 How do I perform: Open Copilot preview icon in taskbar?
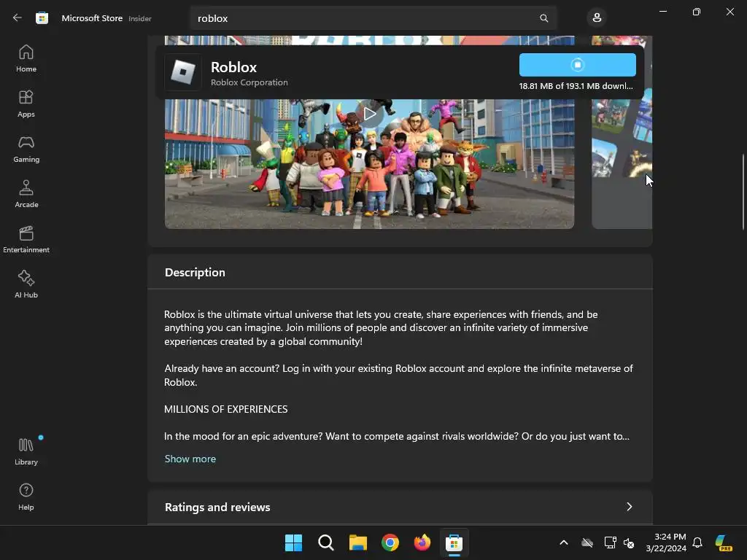(724, 542)
